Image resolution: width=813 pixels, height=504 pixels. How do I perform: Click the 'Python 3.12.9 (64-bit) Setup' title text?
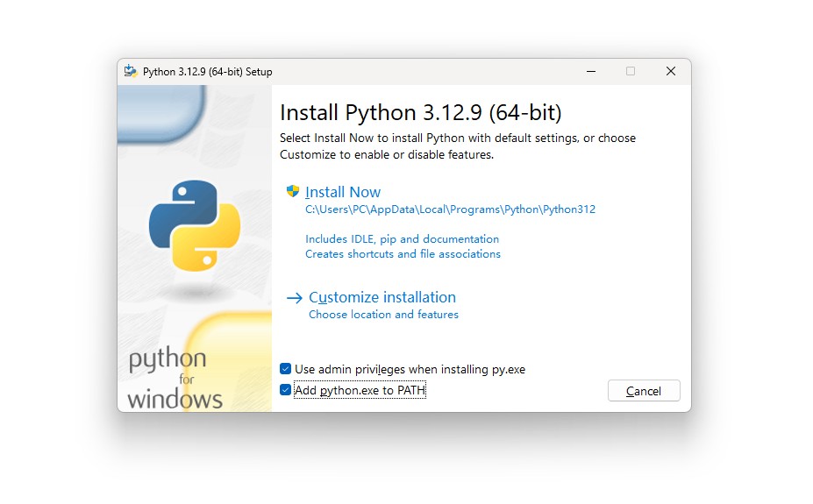[207, 72]
